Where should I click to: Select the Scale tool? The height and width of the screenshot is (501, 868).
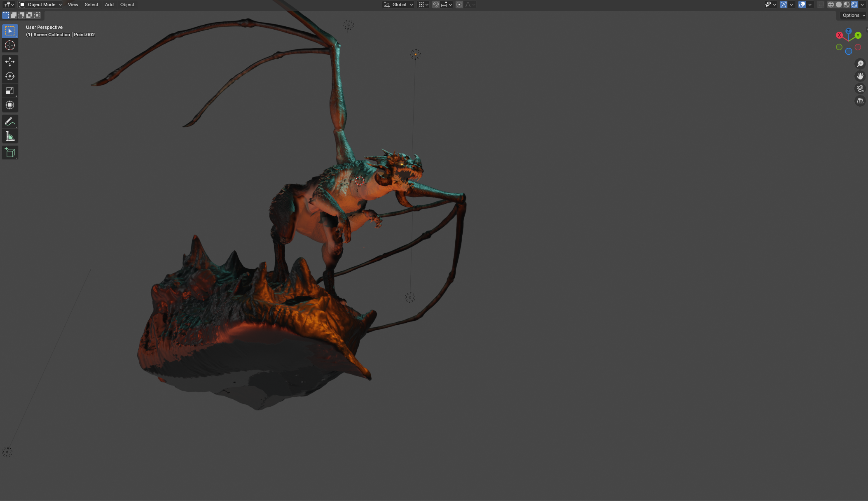[10, 91]
